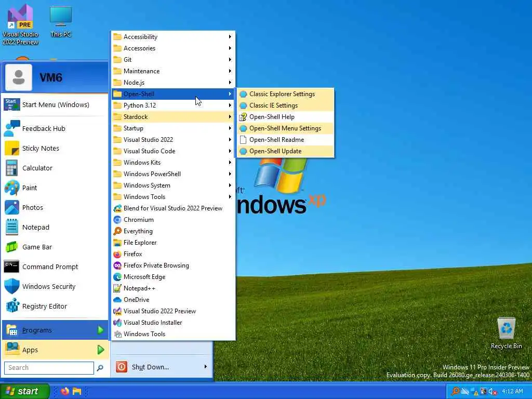The width and height of the screenshot is (532, 399).
Task: Click the Shut Down button
Action: tap(150, 367)
